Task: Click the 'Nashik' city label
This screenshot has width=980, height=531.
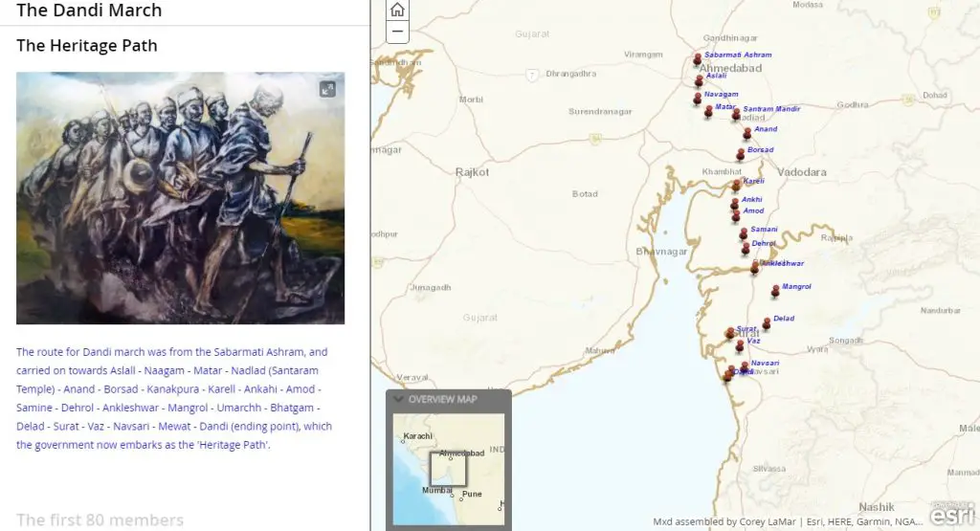Action: (877, 507)
